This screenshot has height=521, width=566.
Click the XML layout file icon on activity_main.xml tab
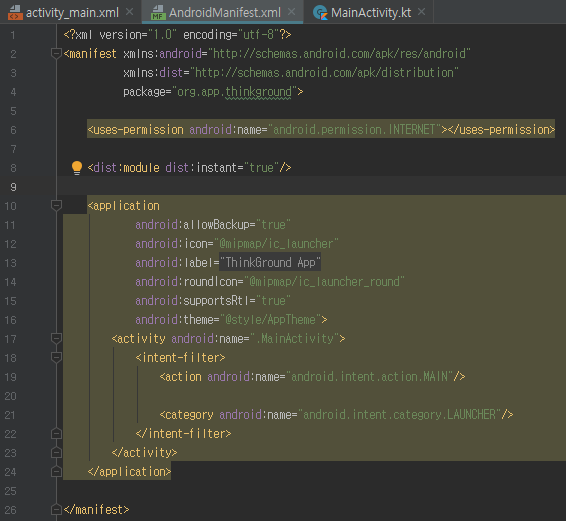tap(15, 13)
